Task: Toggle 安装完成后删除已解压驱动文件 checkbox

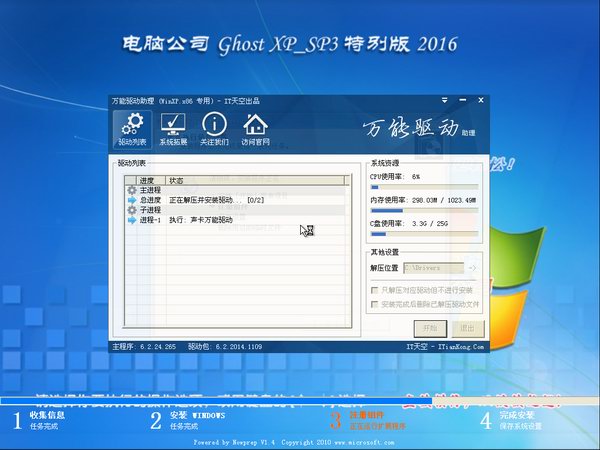Action: click(x=375, y=302)
